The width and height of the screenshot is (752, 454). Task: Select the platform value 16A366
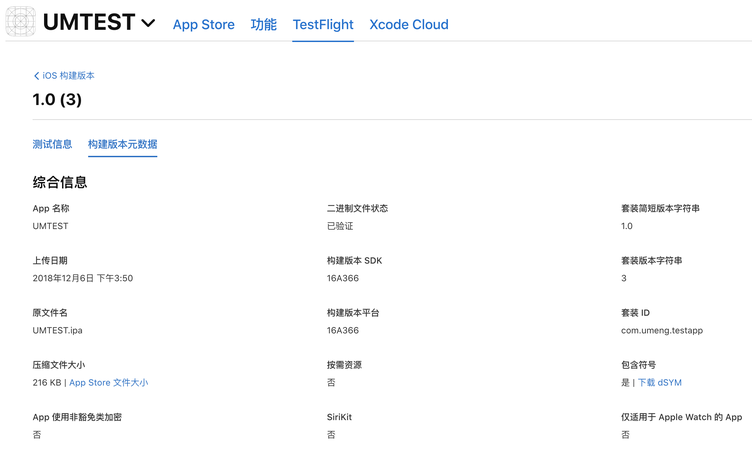point(343,330)
